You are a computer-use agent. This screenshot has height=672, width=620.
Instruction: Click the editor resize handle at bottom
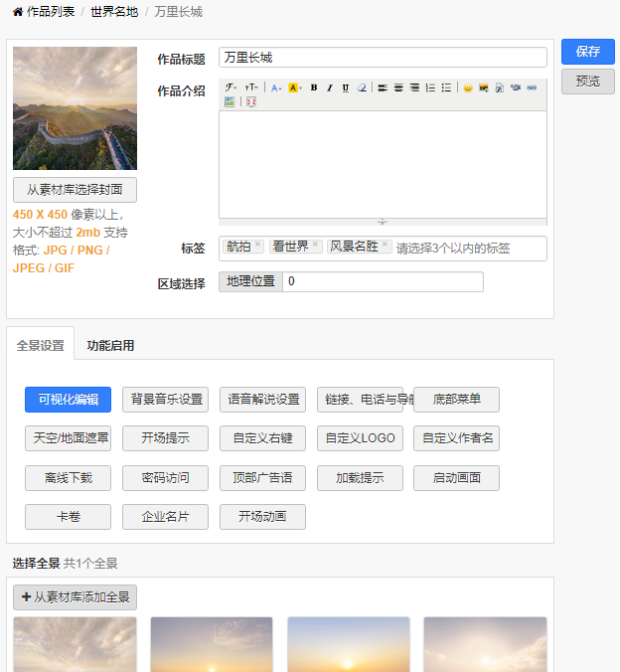pos(383,222)
